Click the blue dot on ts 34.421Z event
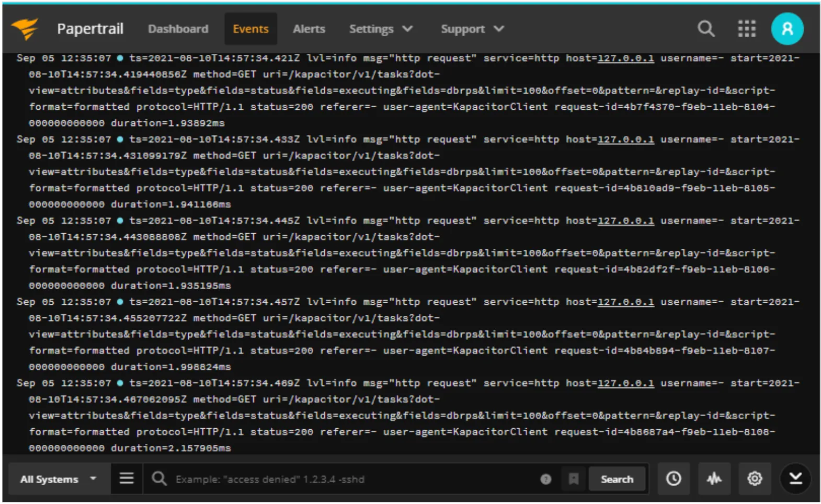This screenshot has width=821, height=504. tap(120, 58)
